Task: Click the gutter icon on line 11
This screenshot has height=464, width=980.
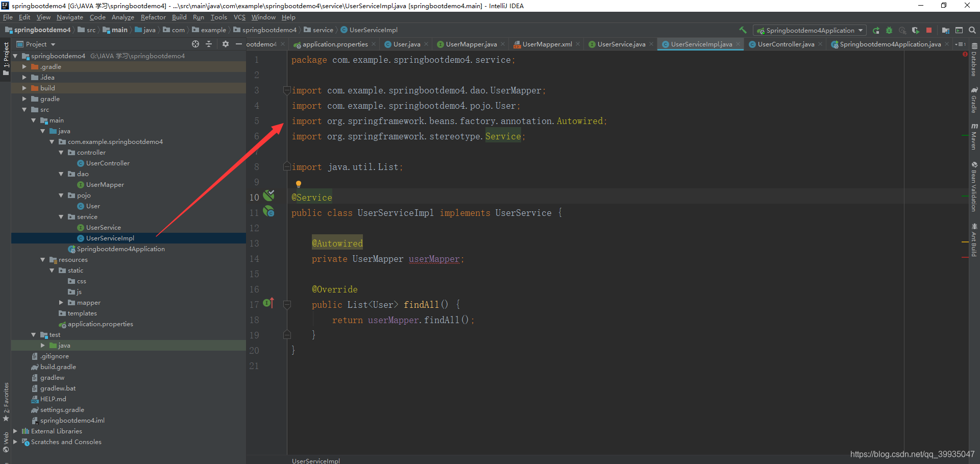Action: tap(269, 211)
